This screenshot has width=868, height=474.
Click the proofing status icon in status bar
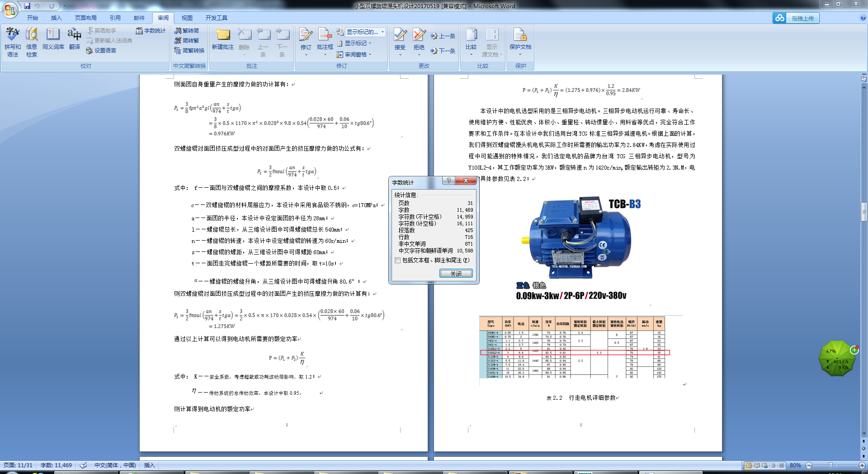[x=83, y=465]
